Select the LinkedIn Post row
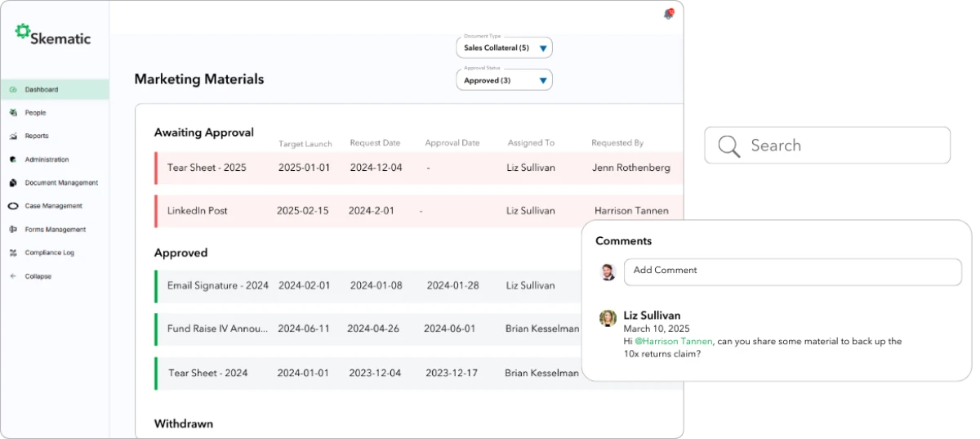Screen dimensions: 980x439 (x=198, y=211)
